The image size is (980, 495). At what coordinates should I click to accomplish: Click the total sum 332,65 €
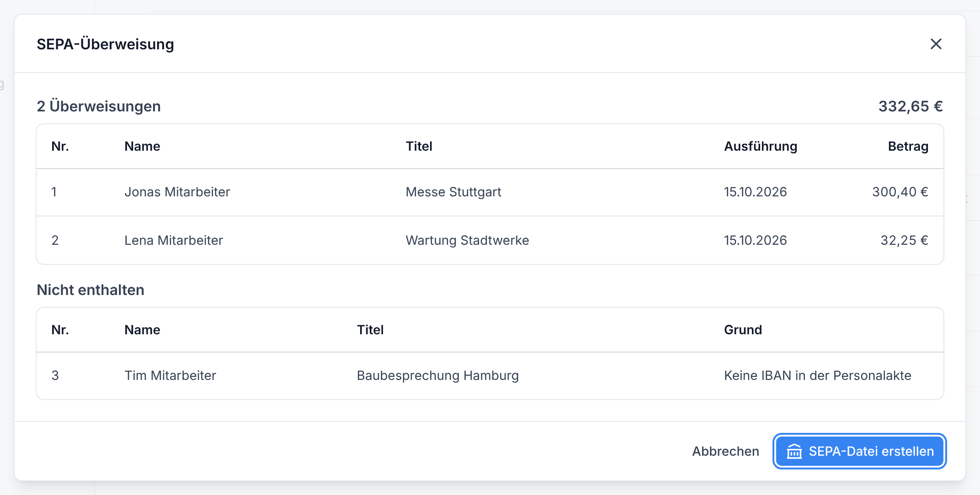point(911,106)
